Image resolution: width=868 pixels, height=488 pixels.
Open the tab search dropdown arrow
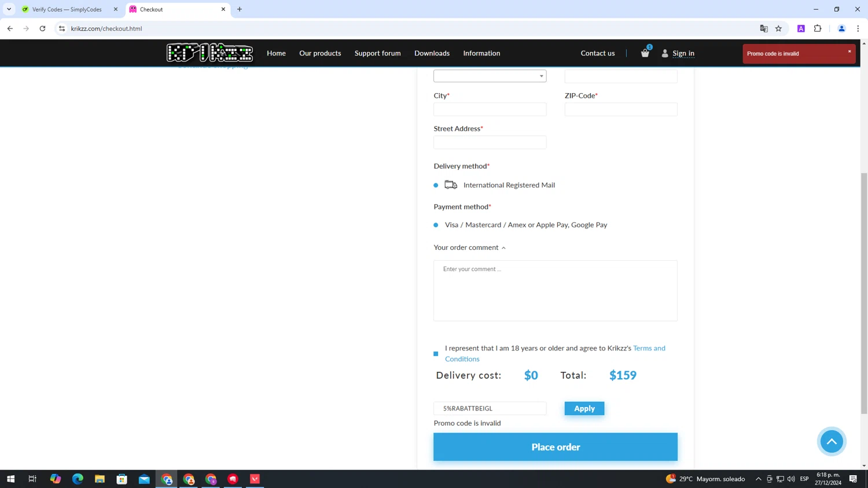(x=9, y=9)
